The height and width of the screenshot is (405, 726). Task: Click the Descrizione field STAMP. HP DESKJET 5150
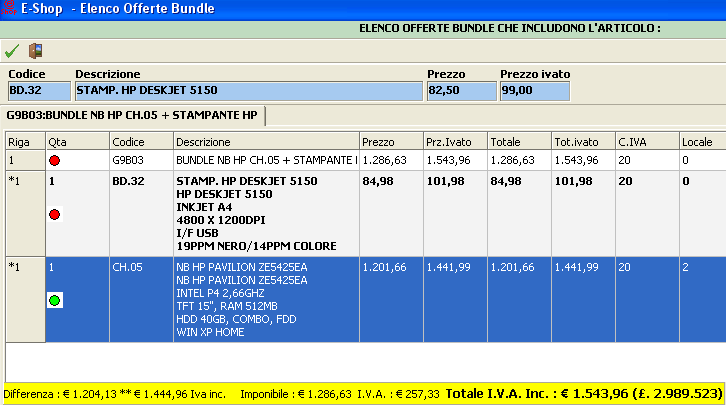coord(249,91)
